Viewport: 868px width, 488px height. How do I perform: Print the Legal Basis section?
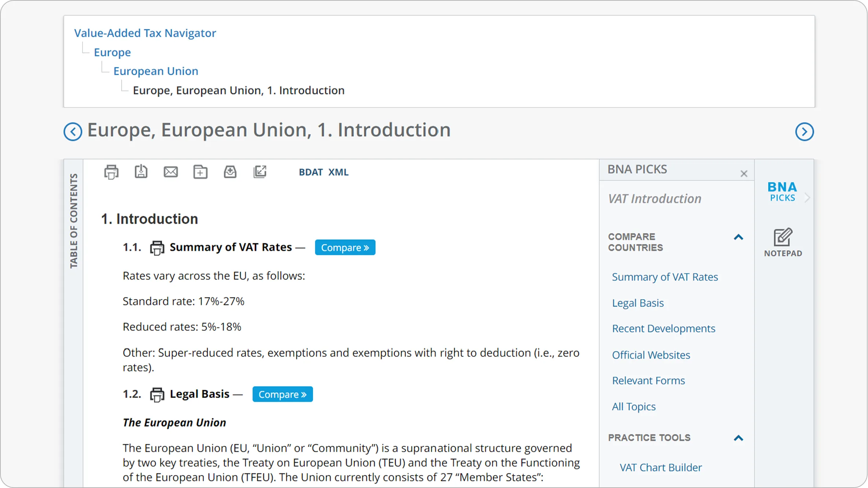[x=157, y=395]
